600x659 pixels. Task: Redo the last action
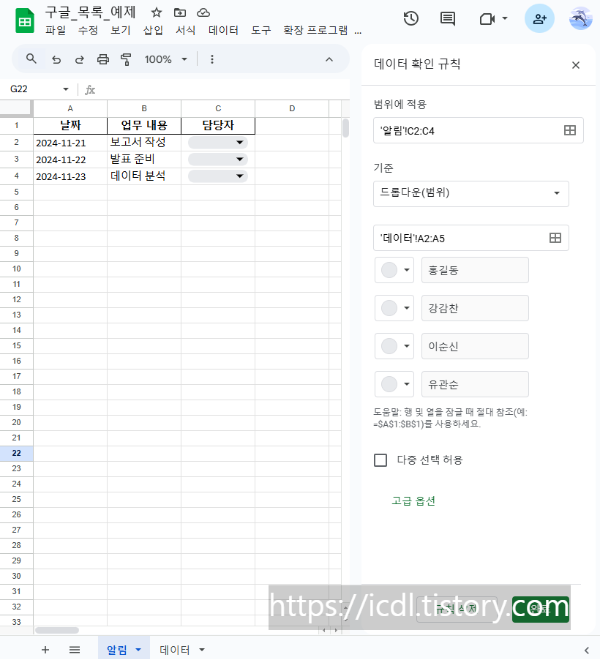click(79, 60)
